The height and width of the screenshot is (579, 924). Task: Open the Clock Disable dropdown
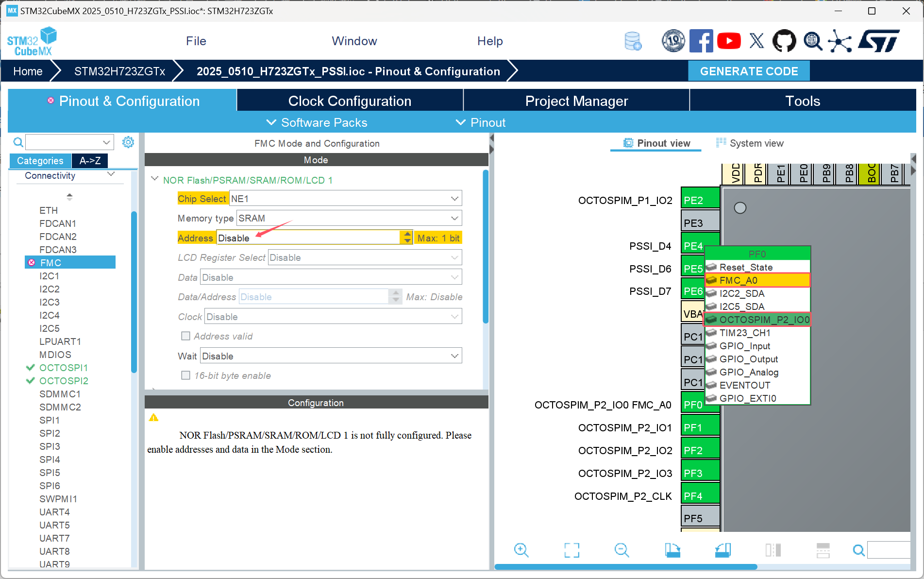[333, 317]
